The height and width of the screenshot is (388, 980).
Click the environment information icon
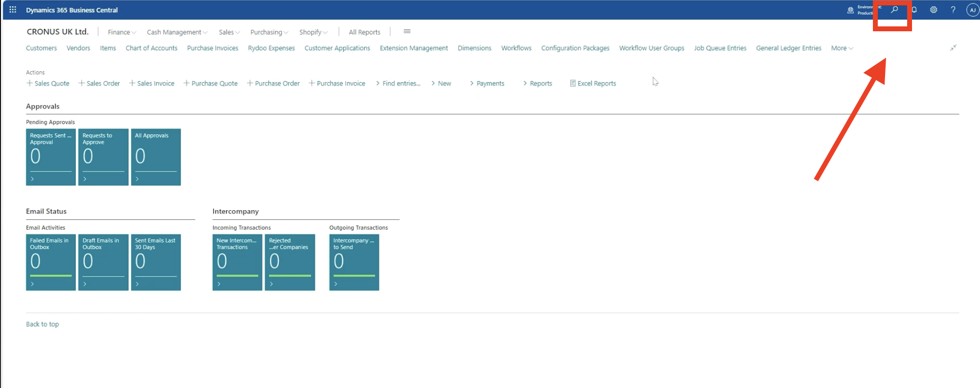(x=851, y=10)
